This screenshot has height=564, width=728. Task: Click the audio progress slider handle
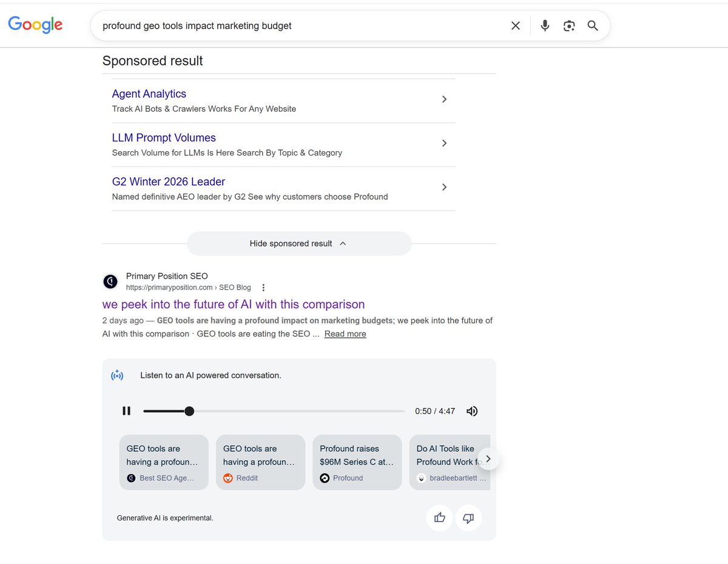coord(189,411)
